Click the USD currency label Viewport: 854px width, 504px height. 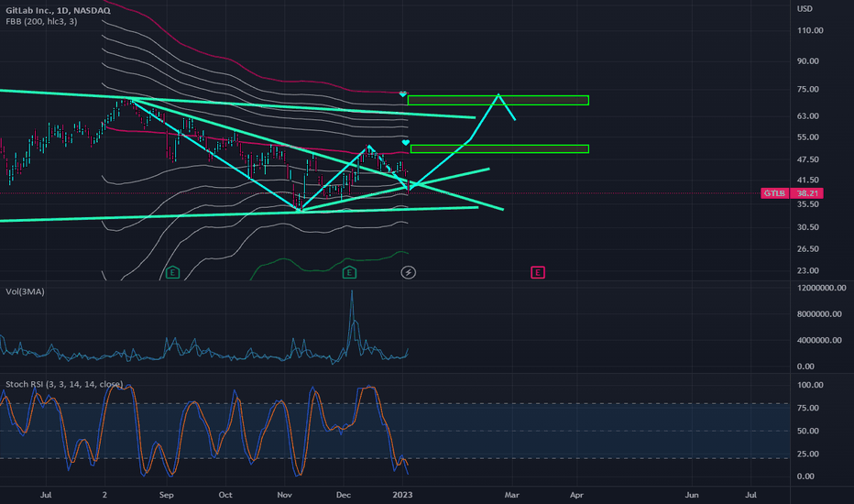click(805, 9)
